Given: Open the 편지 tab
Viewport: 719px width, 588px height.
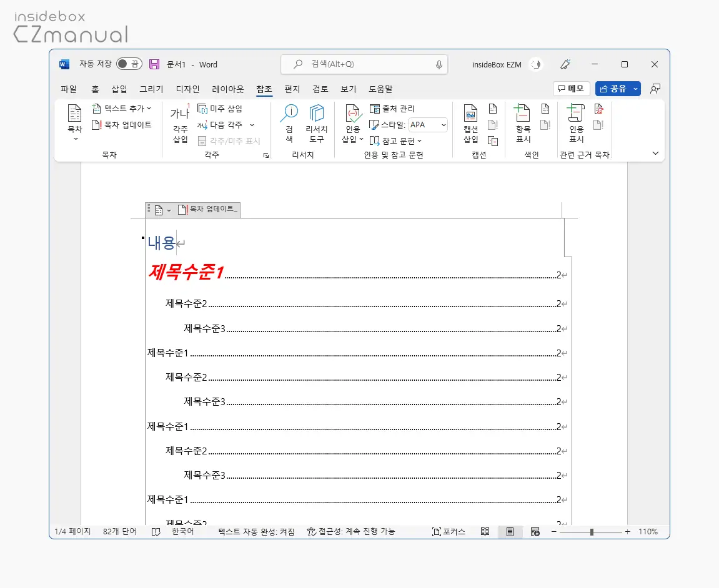Looking at the screenshot, I should click(x=292, y=89).
